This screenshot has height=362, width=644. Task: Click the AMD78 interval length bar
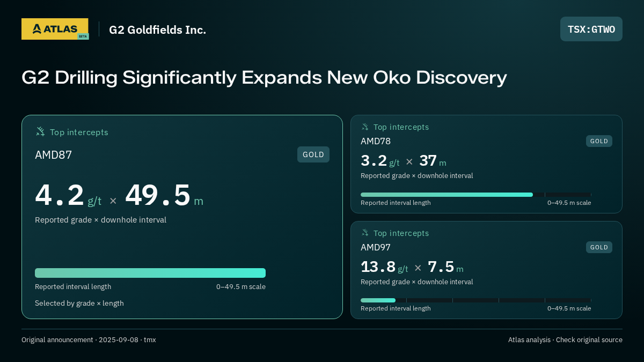pyautogui.click(x=476, y=195)
